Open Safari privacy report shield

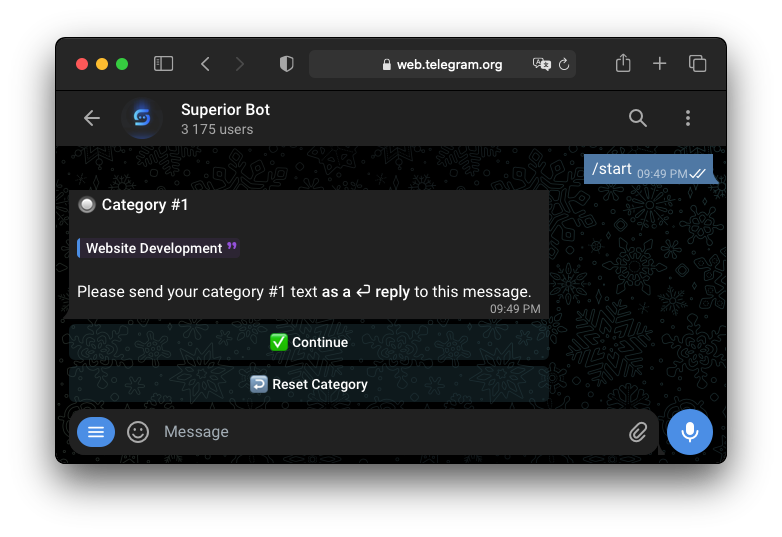pyautogui.click(x=287, y=64)
